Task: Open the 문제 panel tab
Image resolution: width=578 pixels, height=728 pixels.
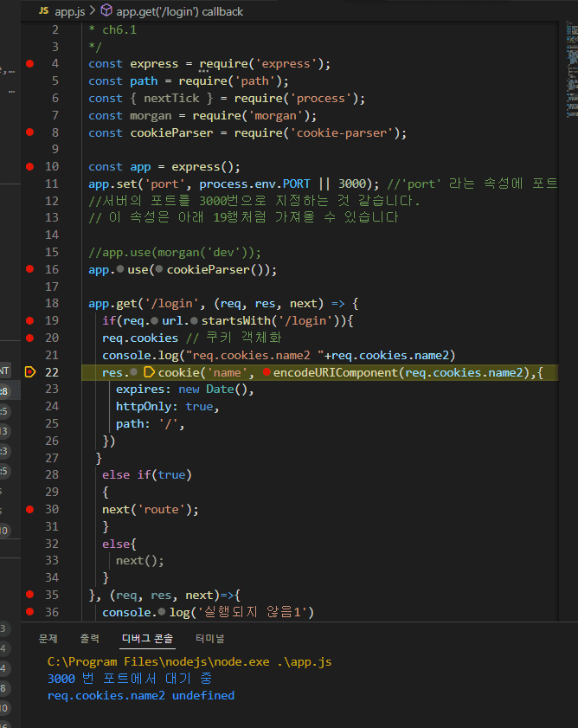Action: 48,639
